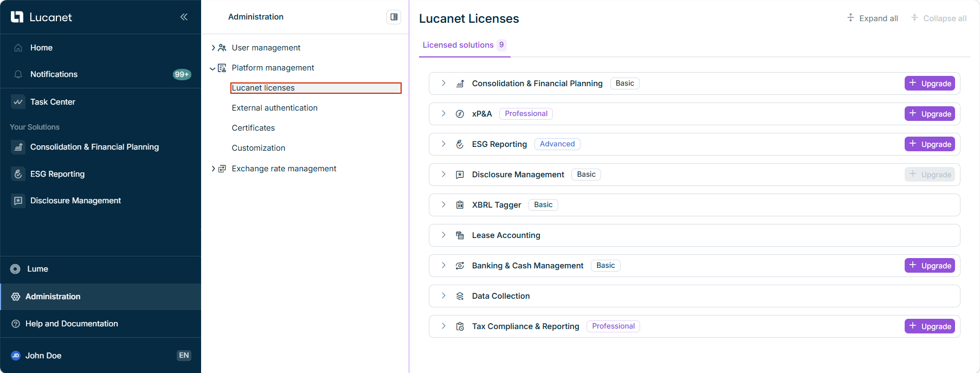The image size is (980, 373).
Task: Click the licensed solutions count 9 badge
Action: click(501, 45)
